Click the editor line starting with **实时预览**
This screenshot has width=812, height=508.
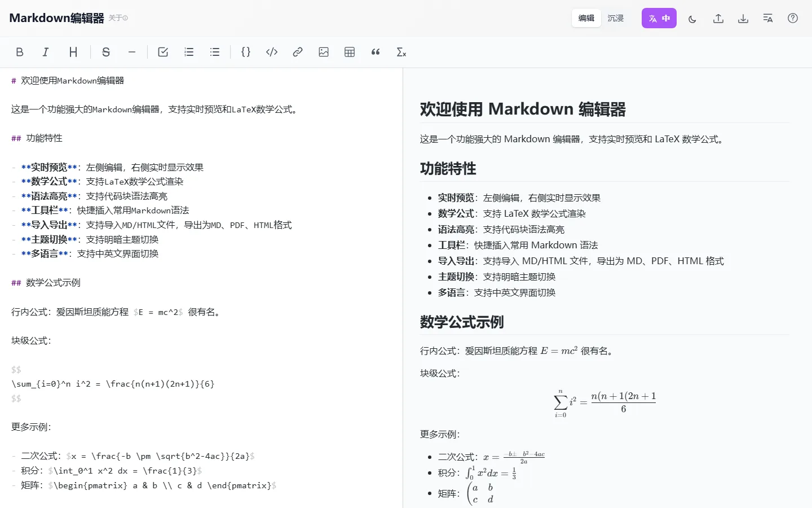click(x=108, y=167)
